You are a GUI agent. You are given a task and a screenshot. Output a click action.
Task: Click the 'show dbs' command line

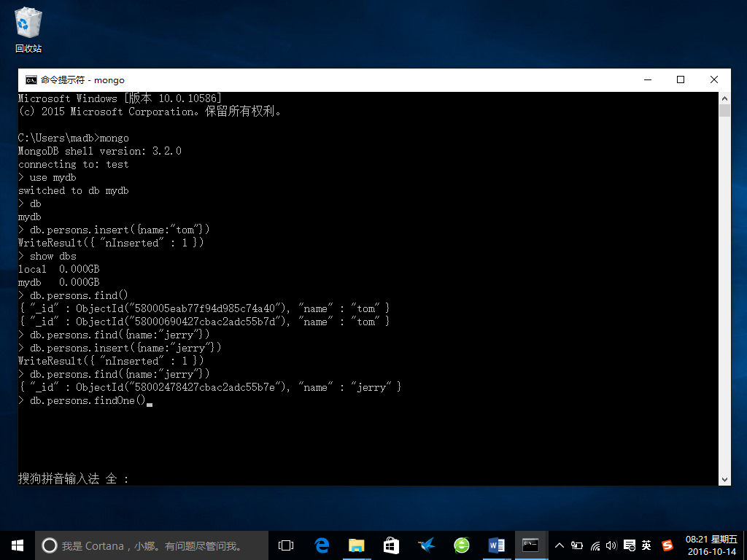click(x=47, y=256)
